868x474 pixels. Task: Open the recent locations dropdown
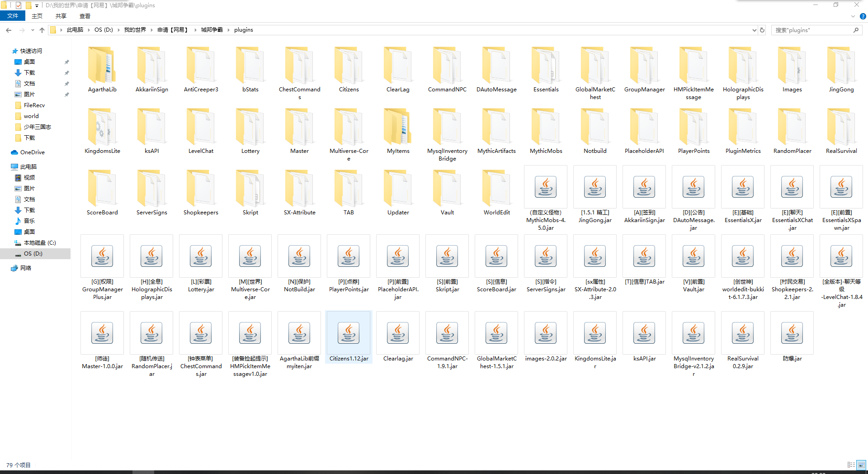(x=33, y=30)
